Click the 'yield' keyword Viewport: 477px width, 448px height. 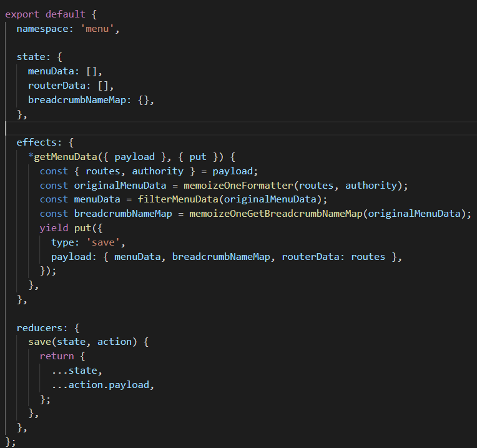(x=54, y=228)
